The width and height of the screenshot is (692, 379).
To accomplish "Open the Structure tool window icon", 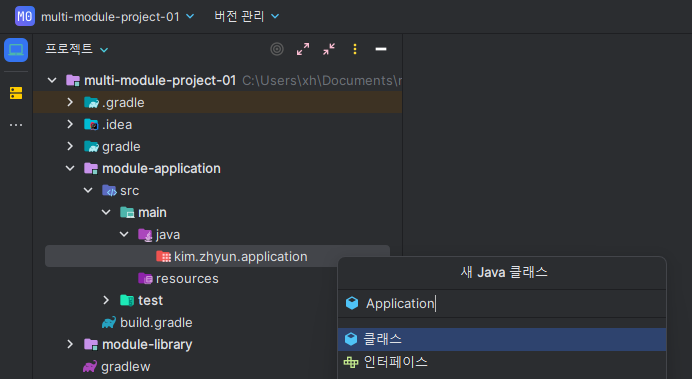I will click(16, 93).
